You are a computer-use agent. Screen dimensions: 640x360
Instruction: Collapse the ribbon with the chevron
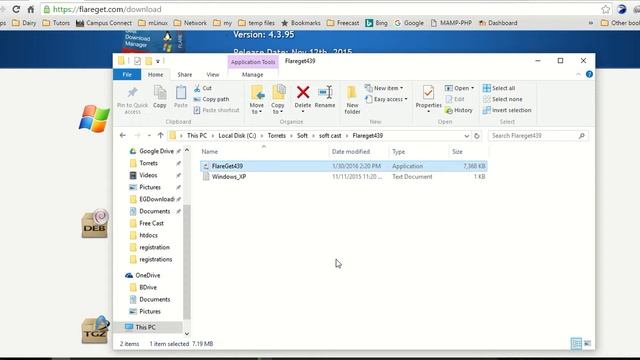[x=578, y=74]
